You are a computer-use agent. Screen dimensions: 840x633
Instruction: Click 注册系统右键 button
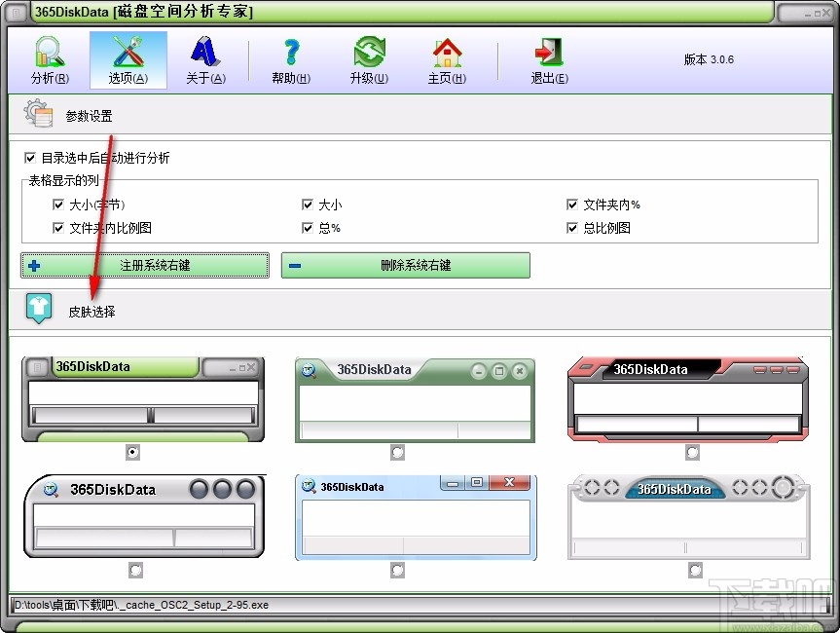(145, 265)
